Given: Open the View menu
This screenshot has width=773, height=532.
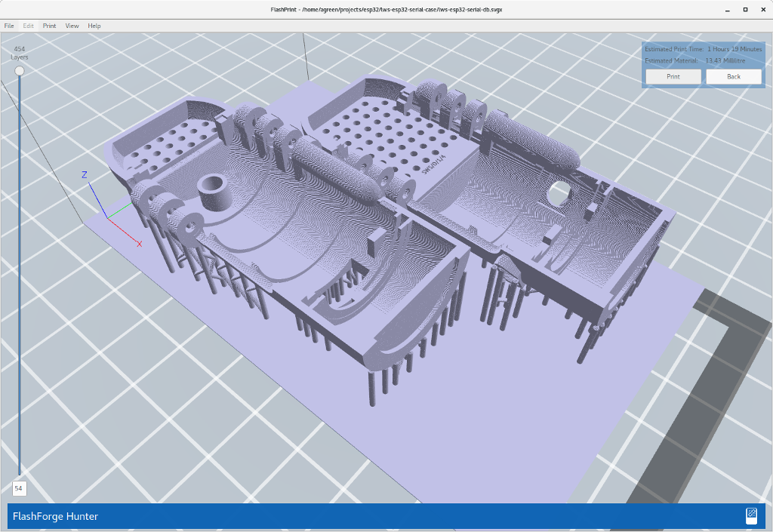Looking at the screenshot, I should 72,26.
